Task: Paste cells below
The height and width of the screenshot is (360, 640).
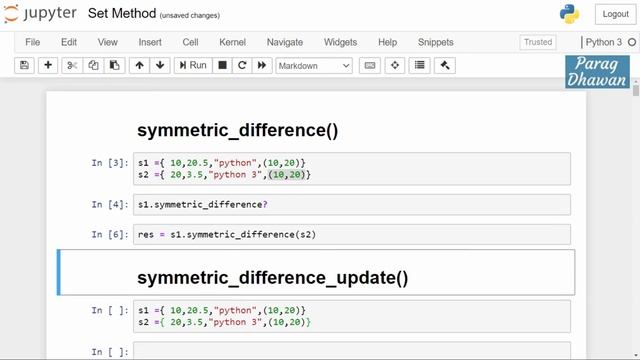Action: coord(114,65)
